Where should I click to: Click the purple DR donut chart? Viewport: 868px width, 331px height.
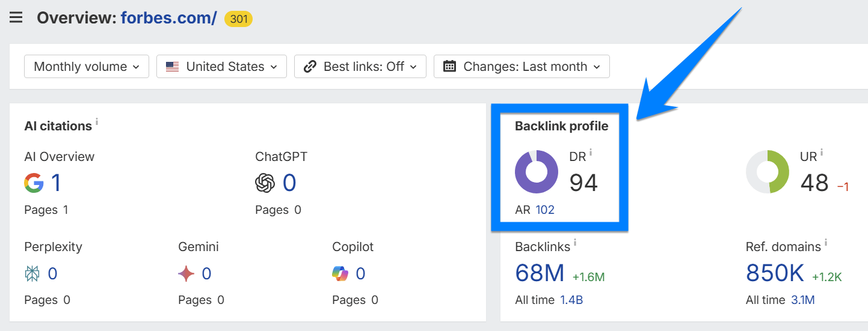(537, 172)
